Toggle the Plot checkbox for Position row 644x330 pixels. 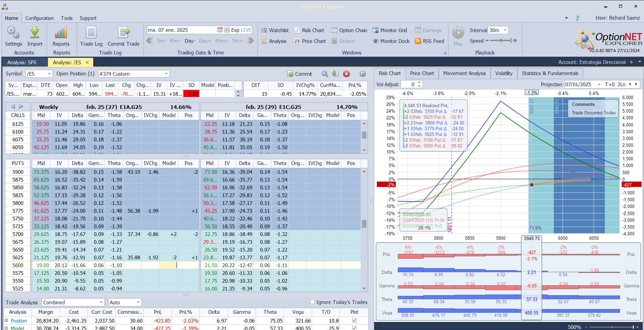coord(354,321)
